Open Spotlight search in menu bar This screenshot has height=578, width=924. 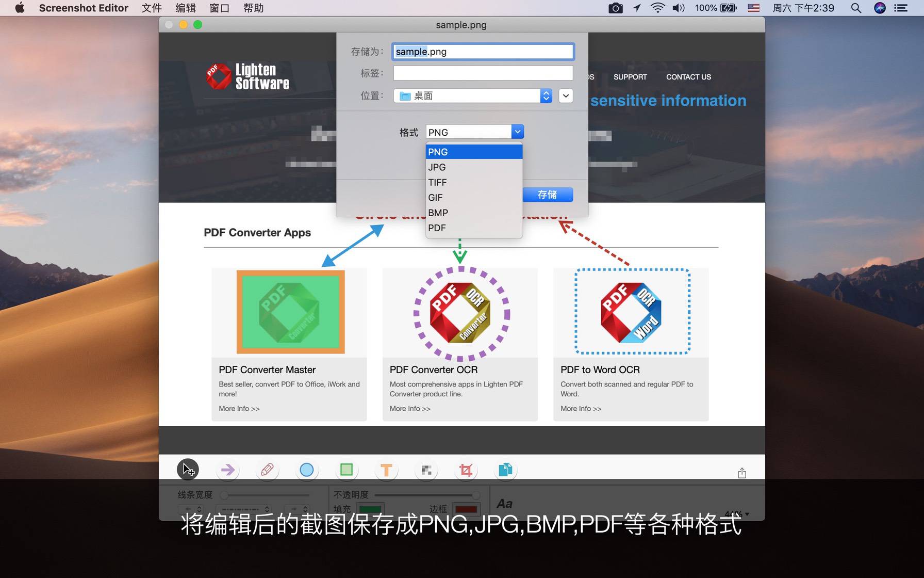click(x=856, y=8)
